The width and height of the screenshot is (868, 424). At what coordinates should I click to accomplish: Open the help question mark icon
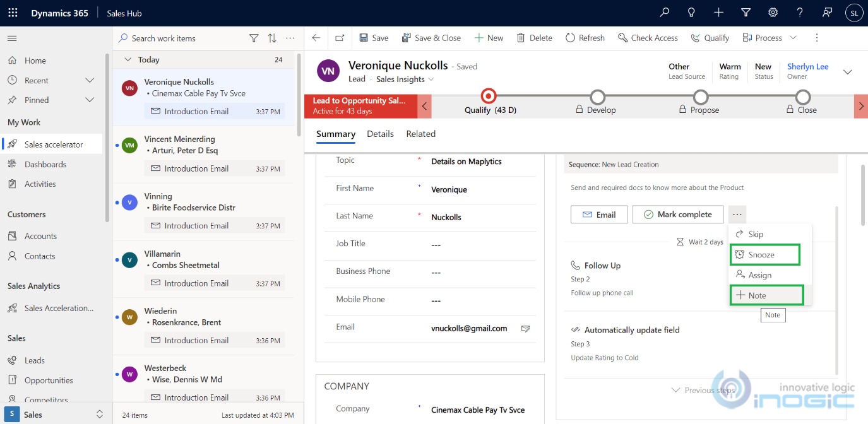pos(800,13)
